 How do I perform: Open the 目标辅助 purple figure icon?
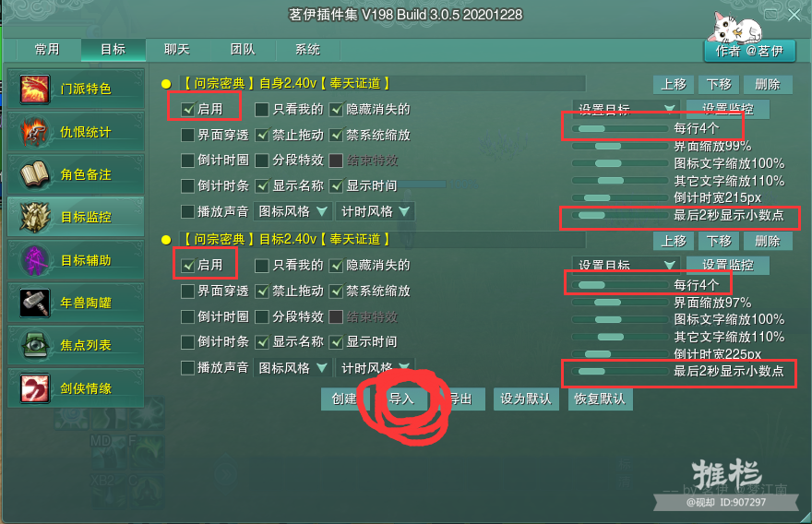click(35, 260)
